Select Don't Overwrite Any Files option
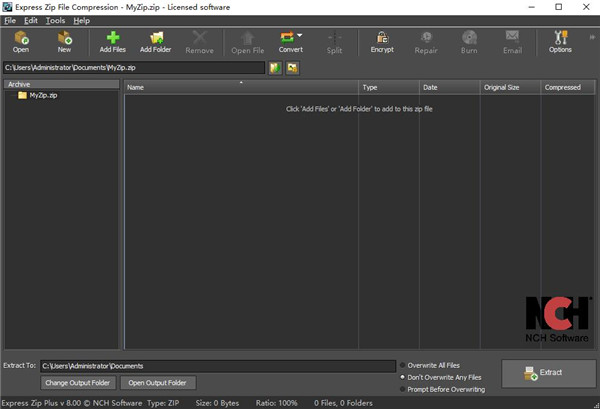The image size is (600, 409). click(403, 377)
